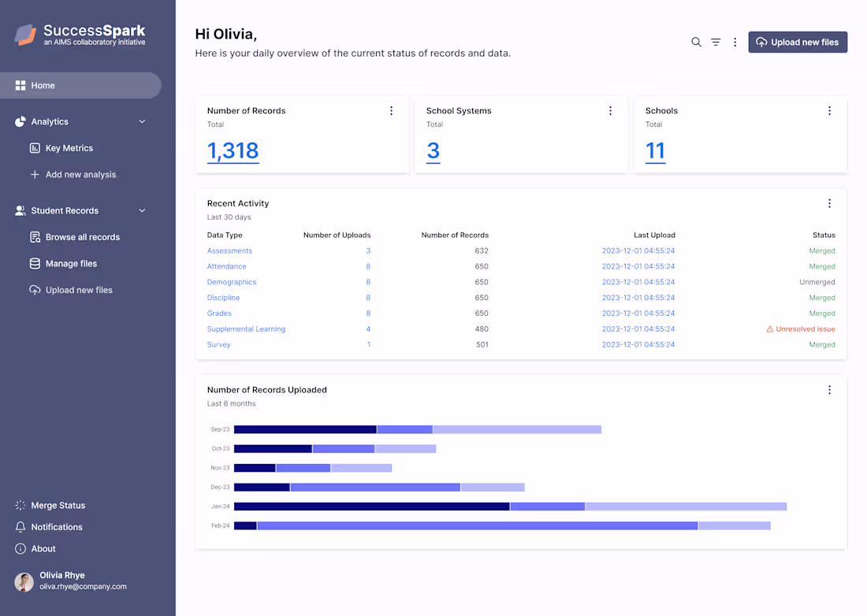
Task: Open header three-dot more options menu
Action: coord(735,43)
